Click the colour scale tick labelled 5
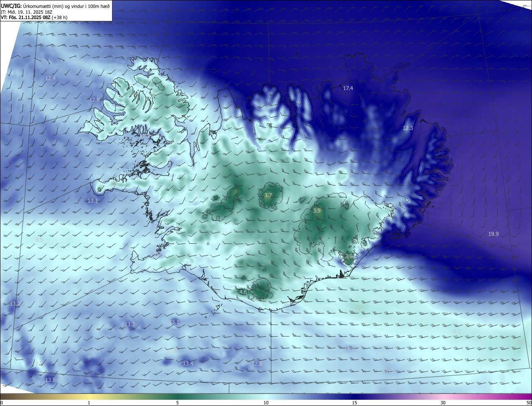 coord(177,403)
